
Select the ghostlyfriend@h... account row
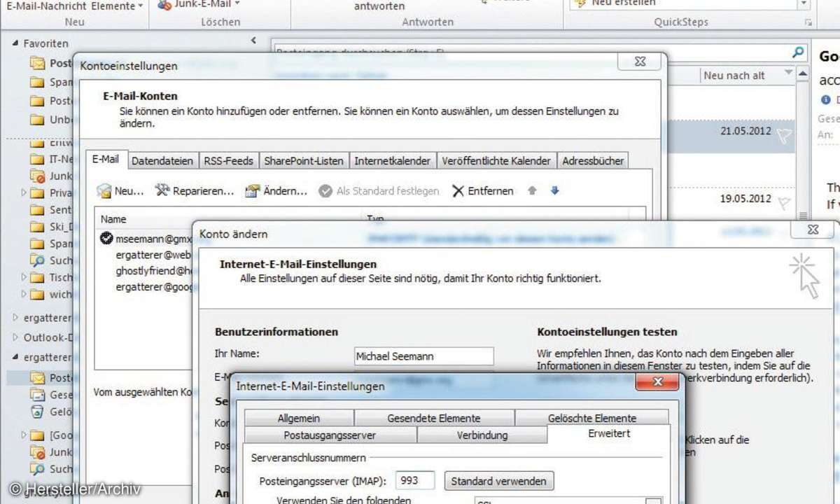pos(154,271)
